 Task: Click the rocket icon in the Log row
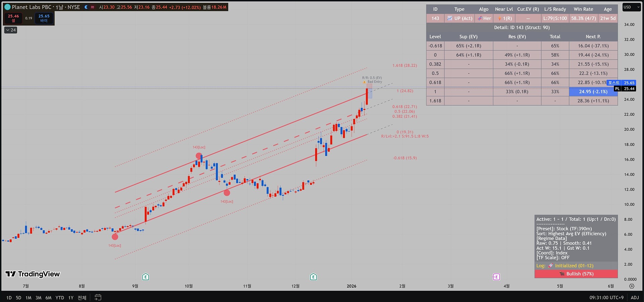pos(550,266)
